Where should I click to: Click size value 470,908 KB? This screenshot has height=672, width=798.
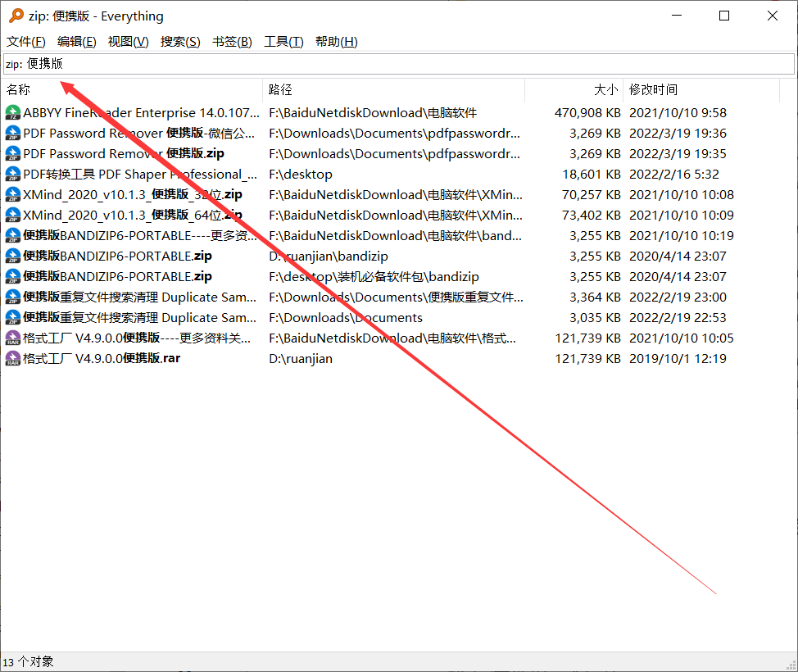tap(587, 113)
